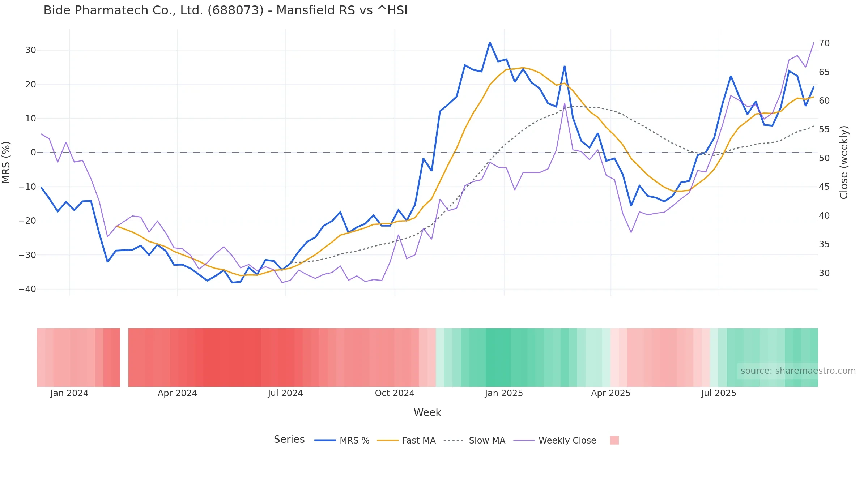
Task: Click the '−20' MRS axis tick
Action: 27,221
